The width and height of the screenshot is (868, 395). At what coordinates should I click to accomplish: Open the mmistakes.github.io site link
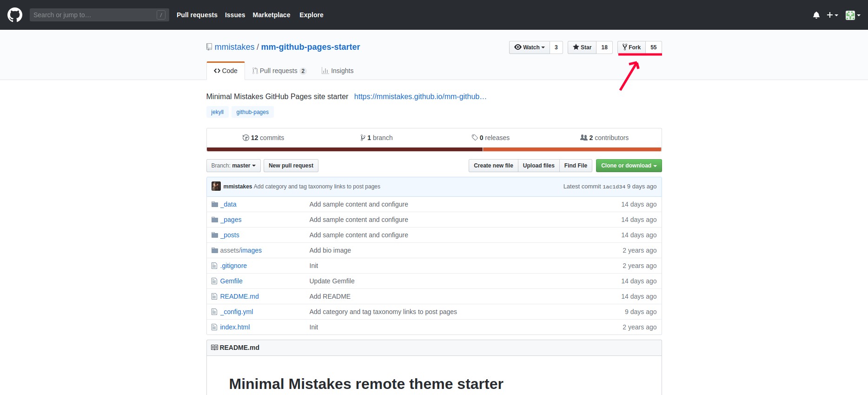click(420, 97)
